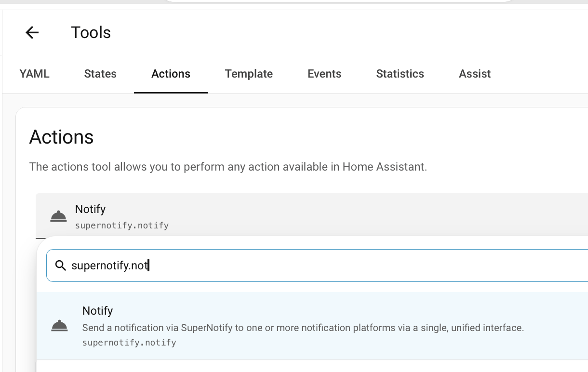Viewport: 588px width, 372px height.
Task: Click the 'Actions' card heading
Action: [x=62, y=137]
